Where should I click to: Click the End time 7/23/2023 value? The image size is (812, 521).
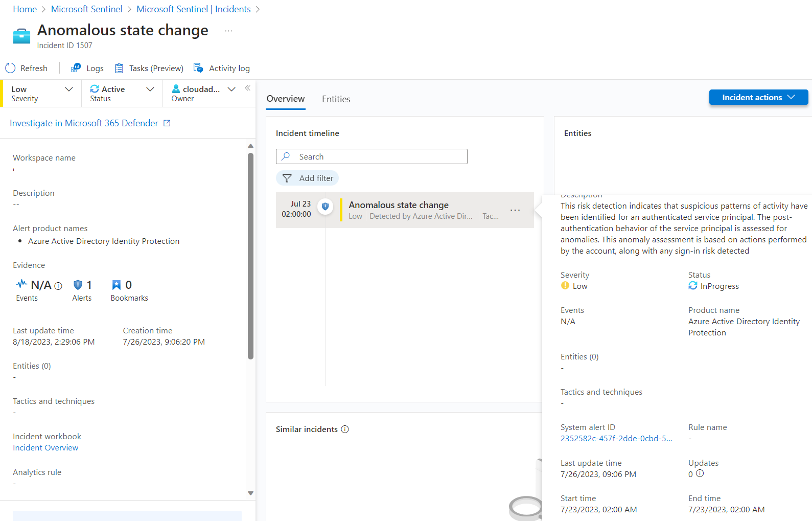727,510
